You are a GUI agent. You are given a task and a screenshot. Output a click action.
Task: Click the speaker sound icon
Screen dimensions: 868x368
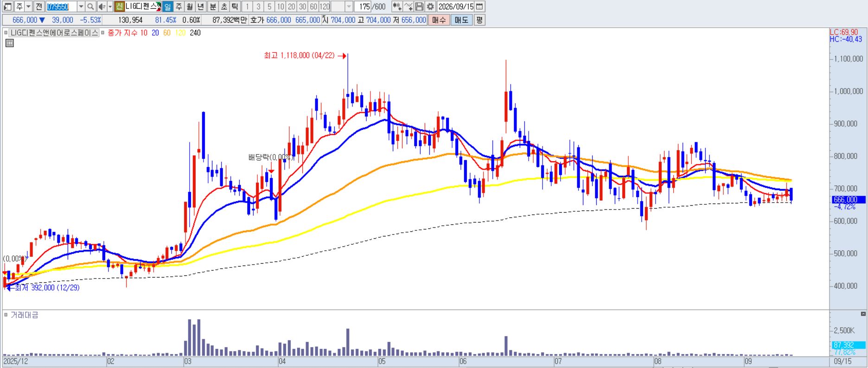tap(102, 6)
